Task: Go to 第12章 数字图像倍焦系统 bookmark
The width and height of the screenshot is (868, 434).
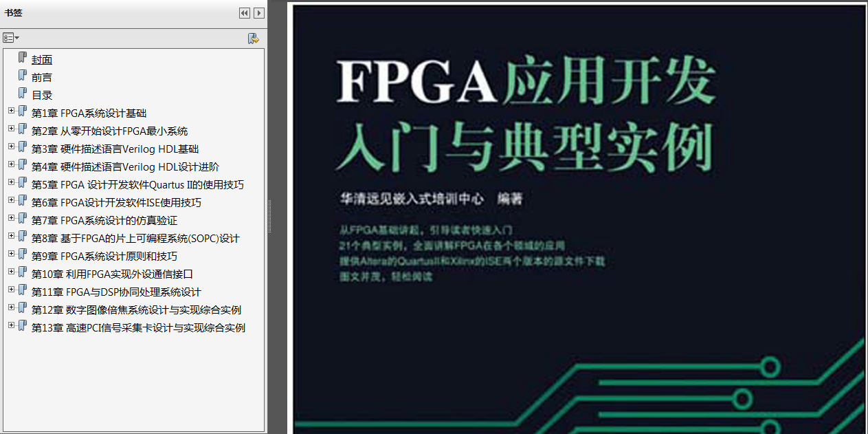Action: (137, 310)
